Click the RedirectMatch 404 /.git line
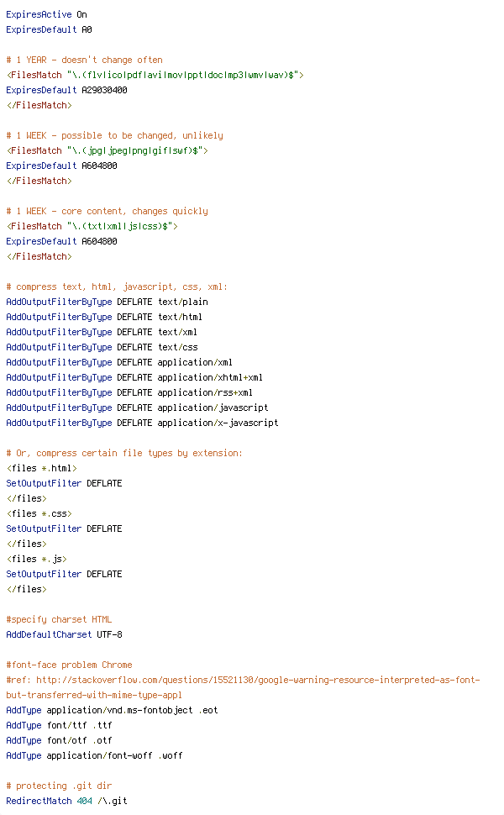This screenshot has width=504, height=815. pos(66,801)
